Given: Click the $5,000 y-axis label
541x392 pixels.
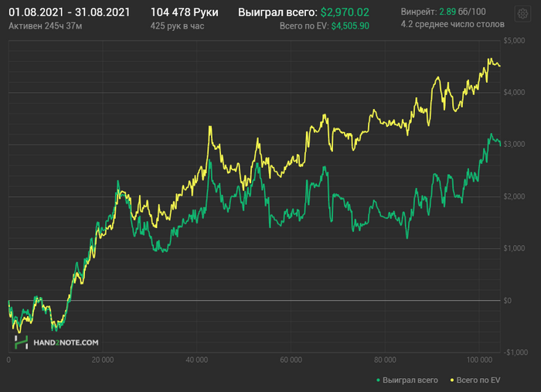Looking at the screenshot, I should point(514,41).
